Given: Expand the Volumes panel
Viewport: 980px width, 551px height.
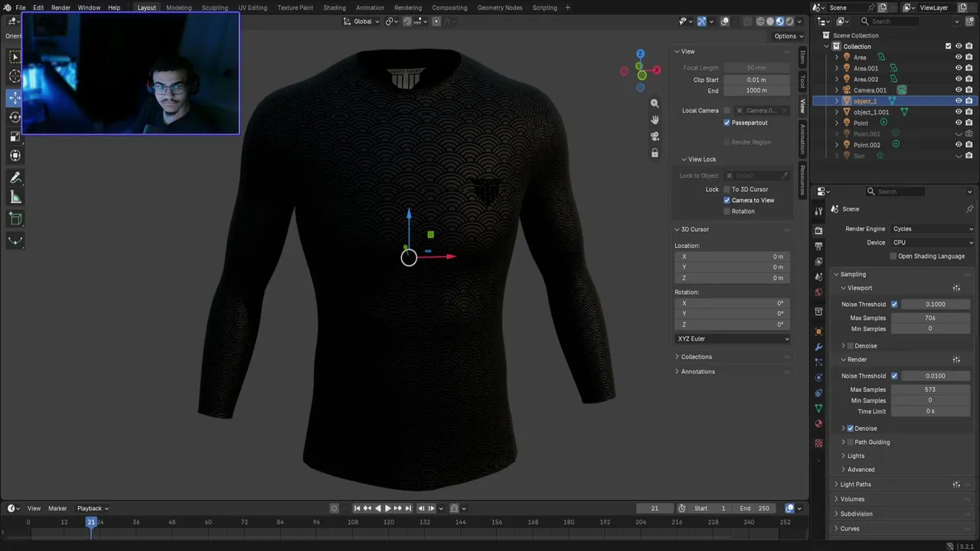Looking at the screenshot, I should pyautogui.click(x=852, y=499).
